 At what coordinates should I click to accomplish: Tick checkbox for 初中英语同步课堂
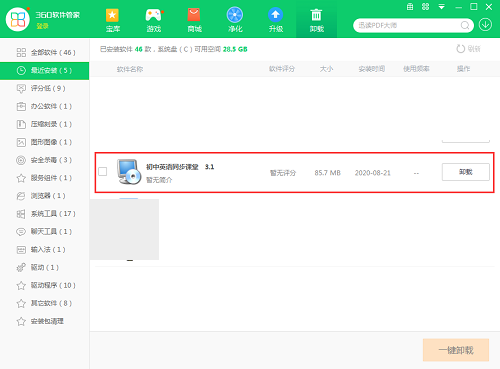(103, 172)
